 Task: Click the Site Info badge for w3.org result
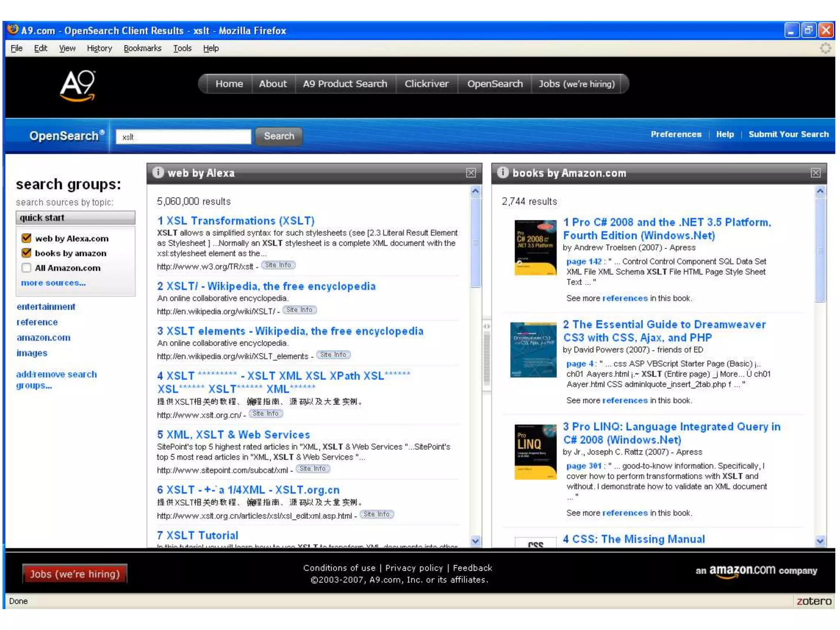[278, 265]
